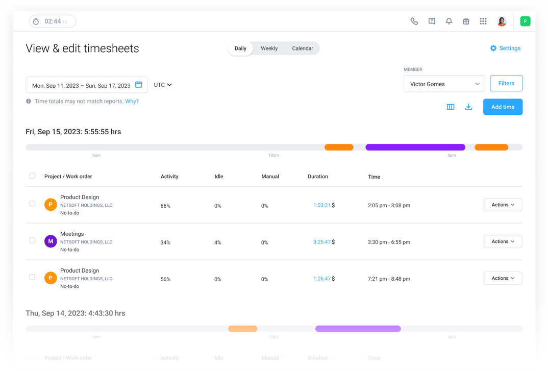The image size is (548, 392).
Task: Click the purple Meetings timeline bar
Action: coord(415,147)
